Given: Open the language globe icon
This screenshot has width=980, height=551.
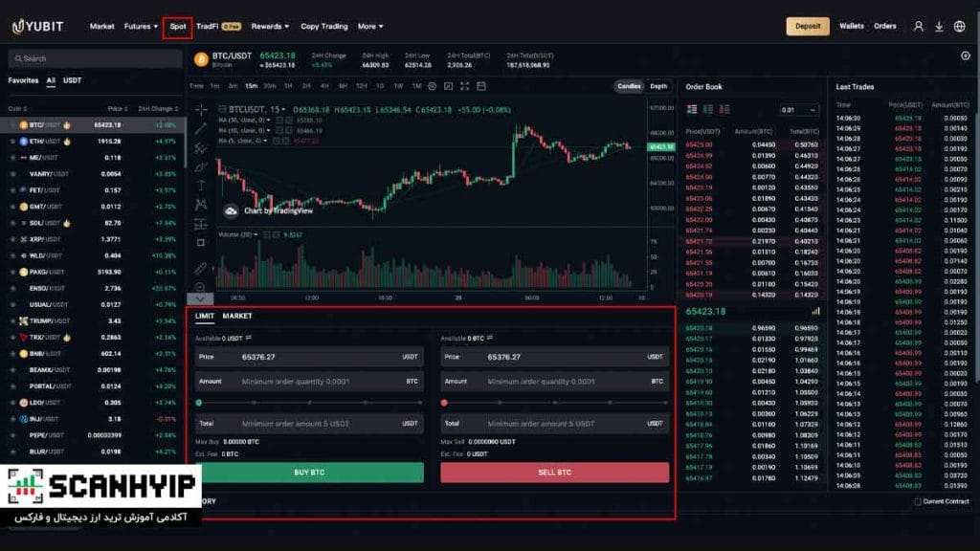Looking at the screenshot, I should (959, 26).
